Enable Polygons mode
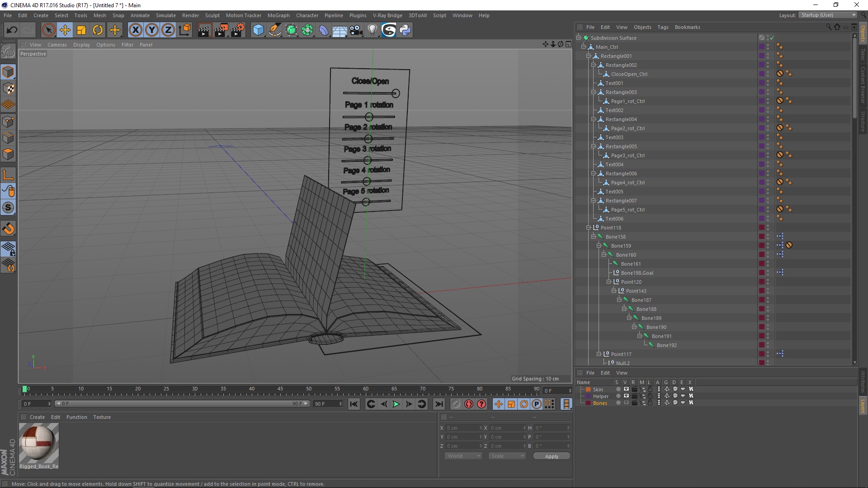The height and width of the screenshot is (488, 868). coord(8,154)
